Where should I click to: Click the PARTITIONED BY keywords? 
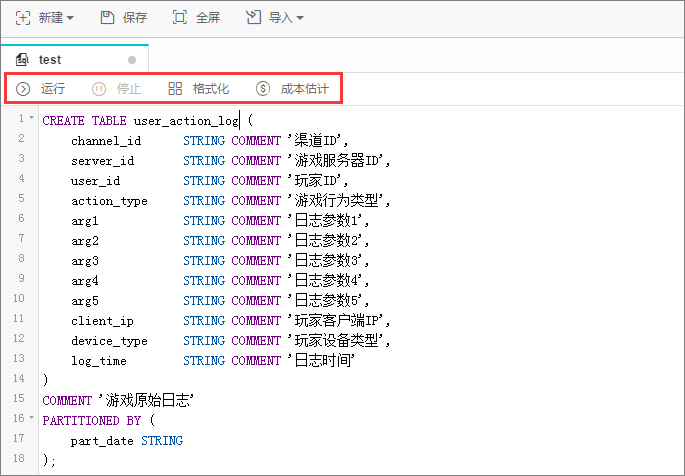pos(92,421)
